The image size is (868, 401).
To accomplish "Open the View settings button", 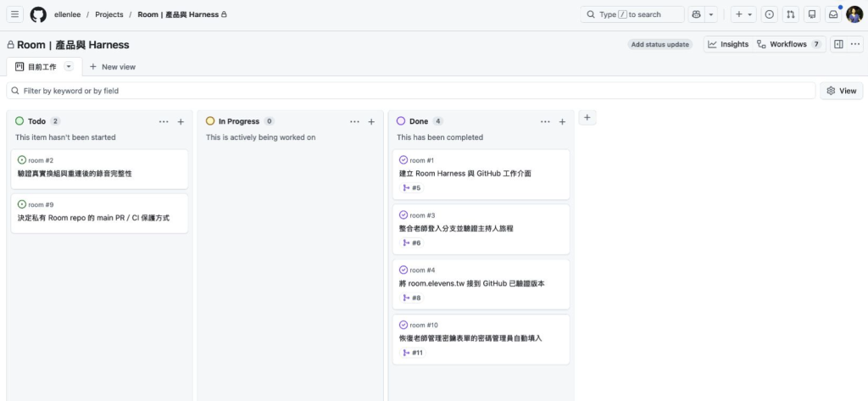I will click(842, 91).
